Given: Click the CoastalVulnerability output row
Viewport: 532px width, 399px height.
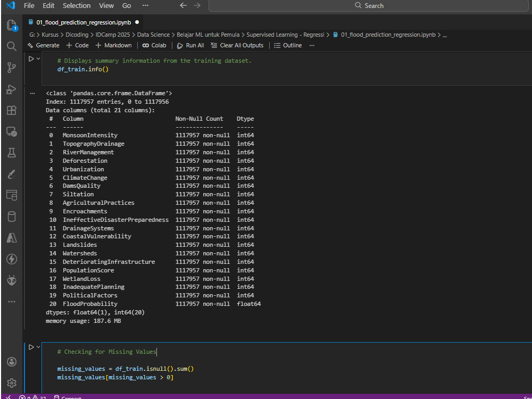Looking at the screenshot, I should click(151, 236).
